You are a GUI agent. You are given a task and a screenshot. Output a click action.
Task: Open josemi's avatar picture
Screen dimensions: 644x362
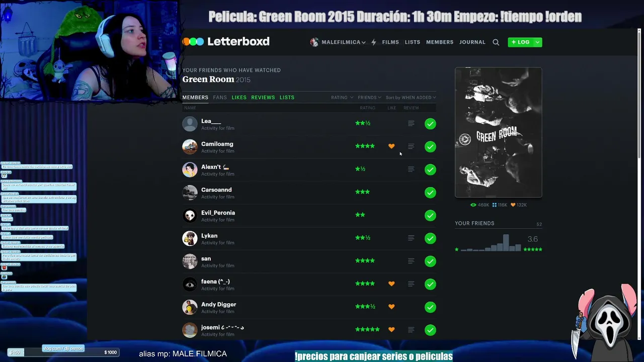click(190, 330)
